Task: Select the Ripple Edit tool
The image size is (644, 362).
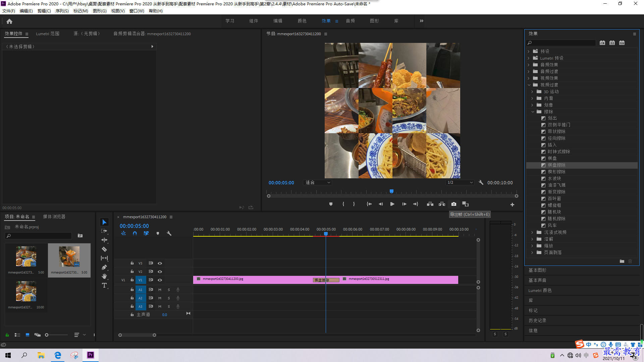Action: (104, 240)
